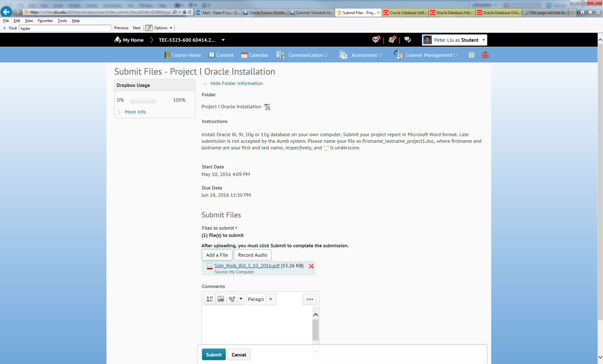This screenshot has width=603, height=364.
Task: Open the message alerts envelope icon
Action: pyautogui.click(x=376, y=40)
